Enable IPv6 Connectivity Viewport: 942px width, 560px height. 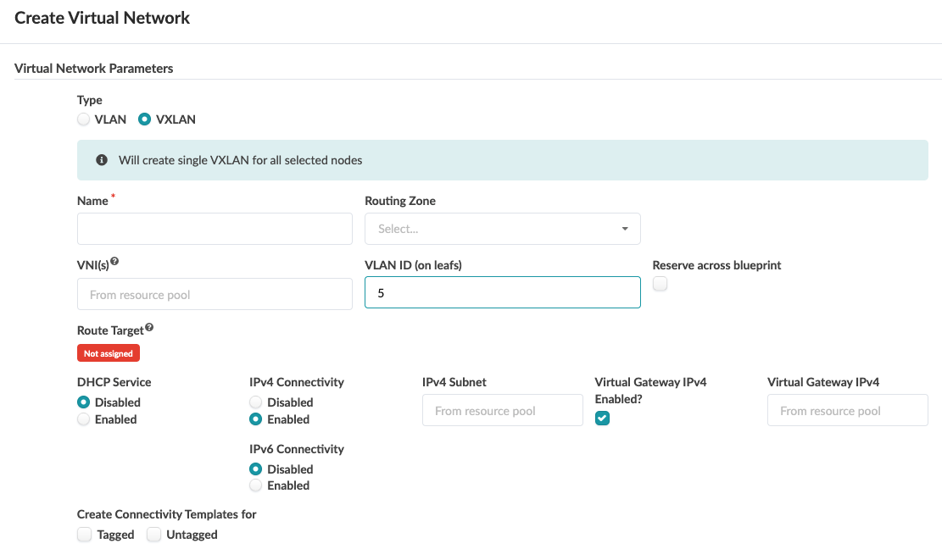(x=255, y=485)
